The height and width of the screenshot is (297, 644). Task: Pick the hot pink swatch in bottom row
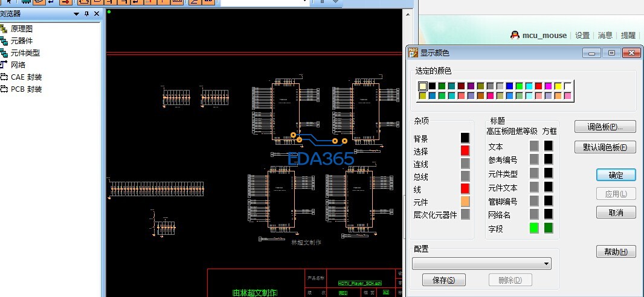pyautogui.click(x=490, y=95)
